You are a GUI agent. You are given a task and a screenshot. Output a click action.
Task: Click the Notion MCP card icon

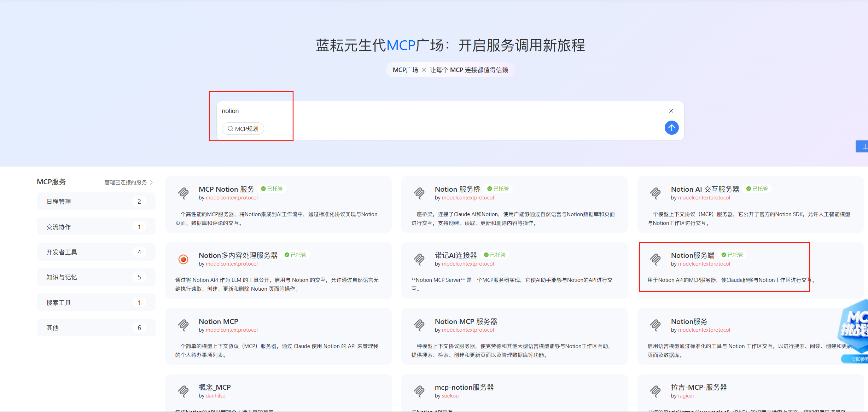click(183, 325)
